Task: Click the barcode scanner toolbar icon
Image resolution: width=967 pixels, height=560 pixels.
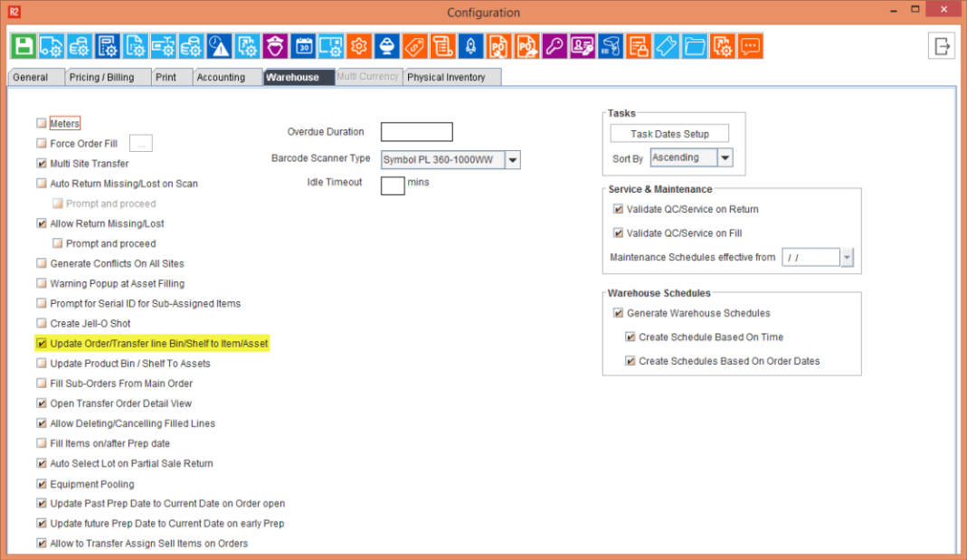Action: pyautogui.click(x=611, y=46)
